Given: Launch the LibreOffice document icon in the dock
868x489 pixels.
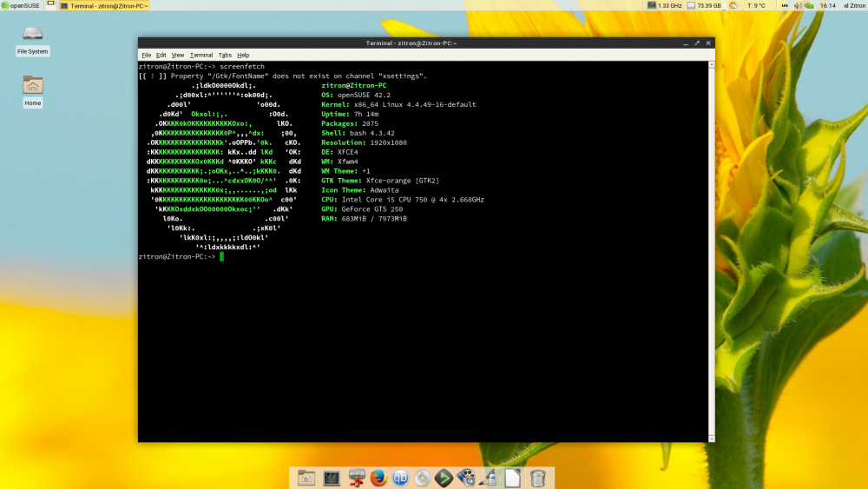Looking at the screenshot, I should coord(513,478).
